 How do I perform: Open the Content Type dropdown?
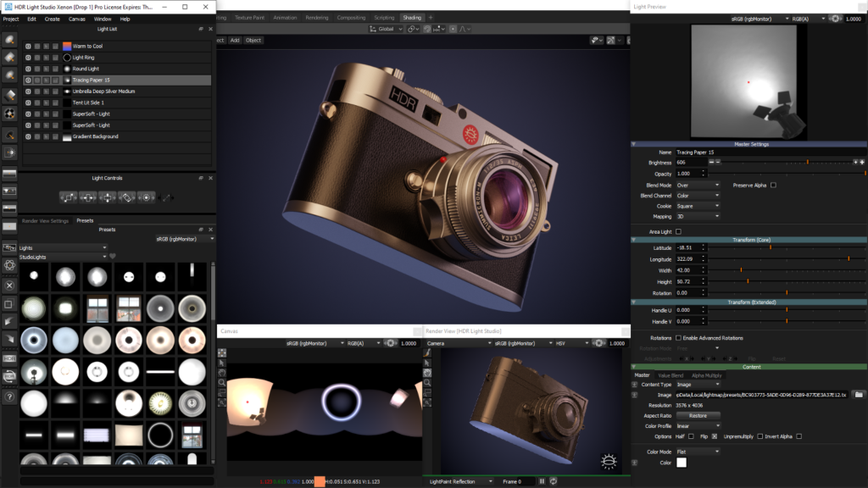pos(698,384)
